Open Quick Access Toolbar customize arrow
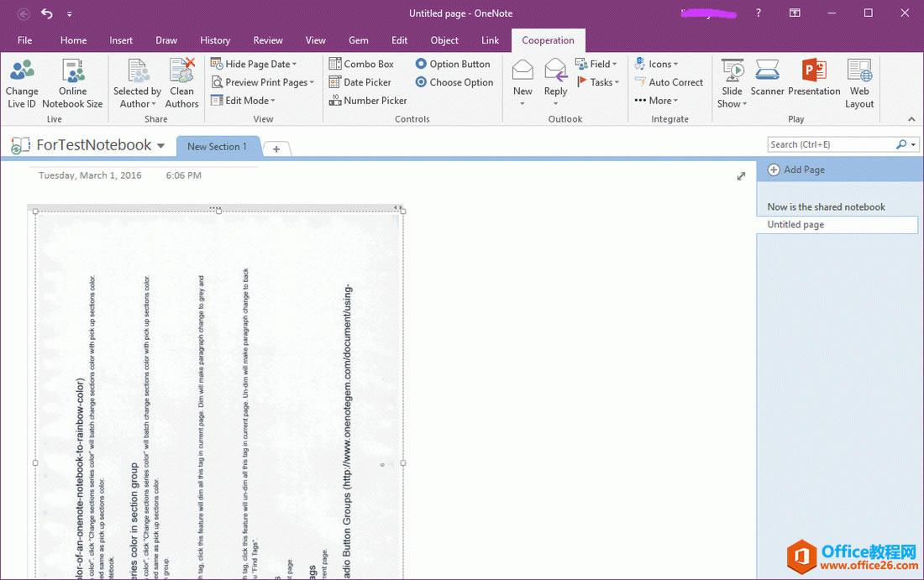This screenshot has height=580, width=924. 70,13
